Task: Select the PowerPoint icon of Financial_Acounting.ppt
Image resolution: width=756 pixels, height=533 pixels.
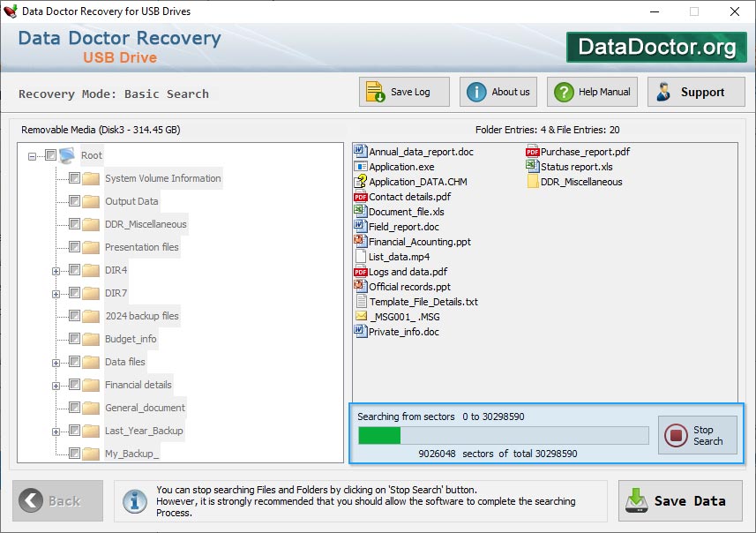Action: 360,241
